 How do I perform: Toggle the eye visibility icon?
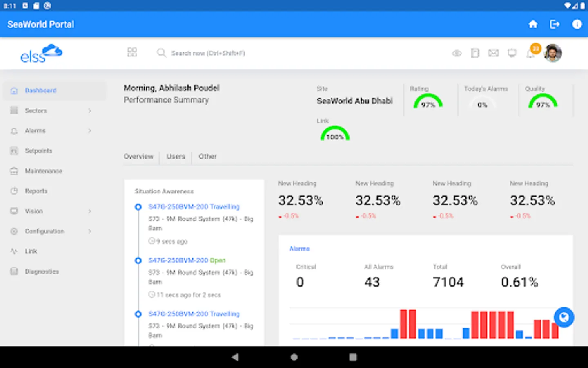pyautogui.click(x=457, y=53)
